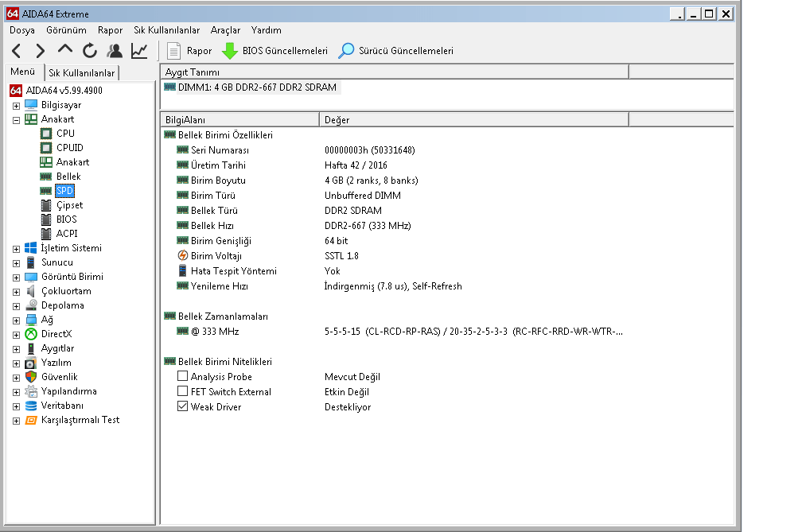The image size is (802, 532).
Task: Open Sürücü Güncellemeleri driver updates
Action: (396, 51)
